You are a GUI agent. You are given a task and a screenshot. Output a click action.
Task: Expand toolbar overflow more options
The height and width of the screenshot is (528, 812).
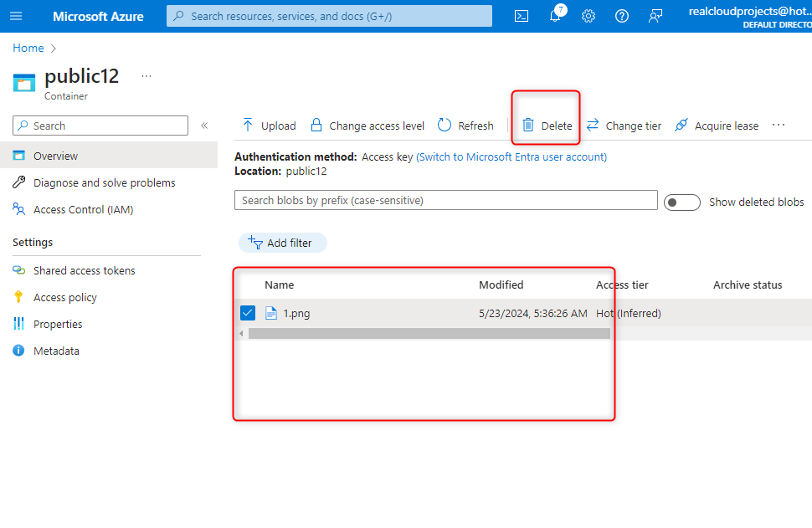tap(779, 126)
